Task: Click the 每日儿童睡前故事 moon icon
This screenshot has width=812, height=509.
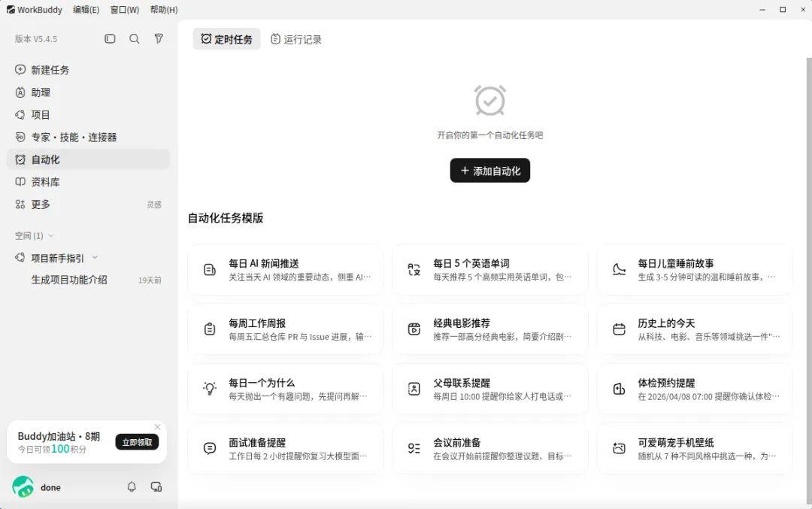Action: tap(619, 270)
